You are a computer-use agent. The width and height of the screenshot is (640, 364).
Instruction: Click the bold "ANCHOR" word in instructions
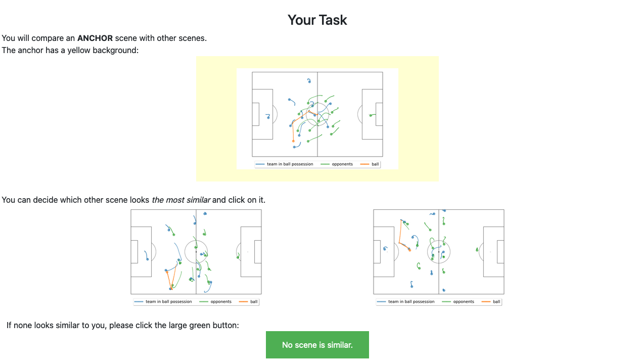(95, 38)
